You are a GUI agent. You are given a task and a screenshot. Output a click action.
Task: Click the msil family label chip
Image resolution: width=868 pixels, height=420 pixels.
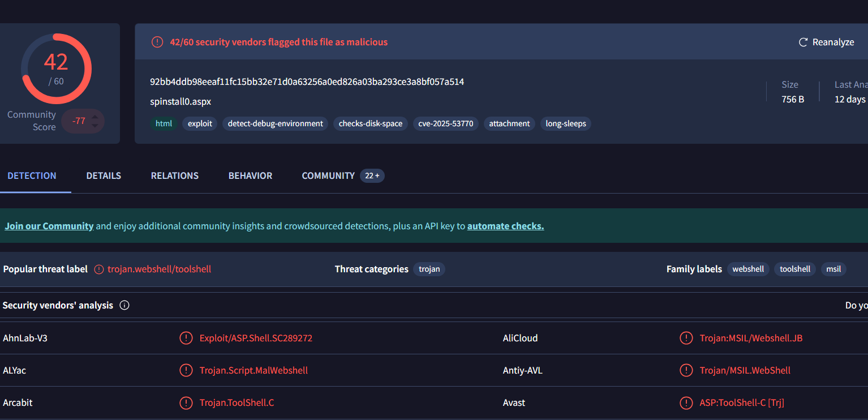point(833,269)
